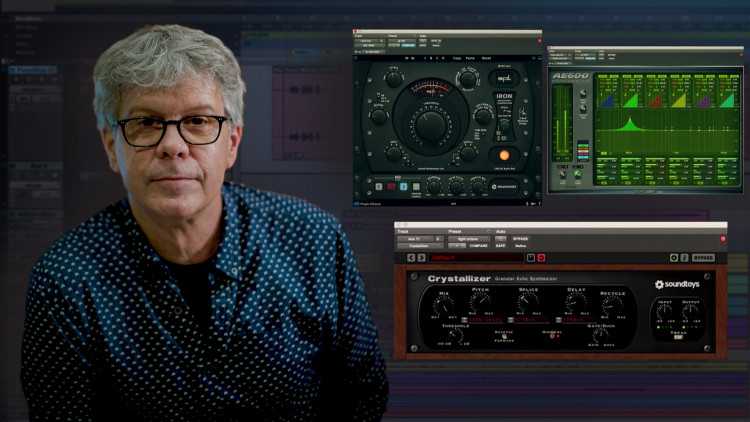The height and width of the screenshot is (422, 750).
Task: Click SAFE in the Crystallizer header
Action: click(x=500, y=245)
